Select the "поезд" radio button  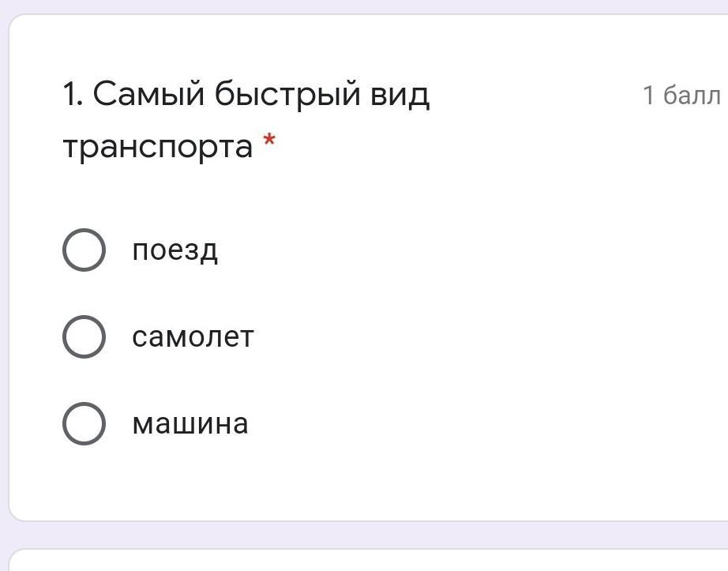[x=84, y=250]
